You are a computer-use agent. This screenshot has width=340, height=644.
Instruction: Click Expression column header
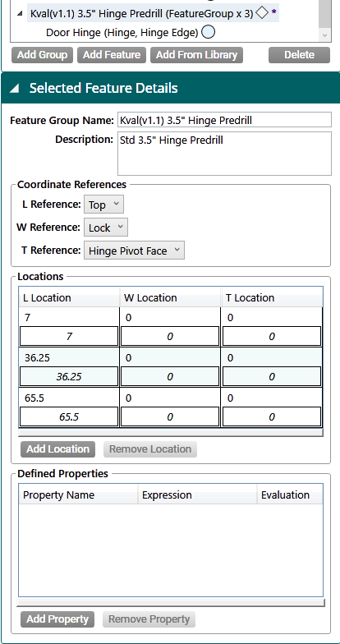pos(197,494)
